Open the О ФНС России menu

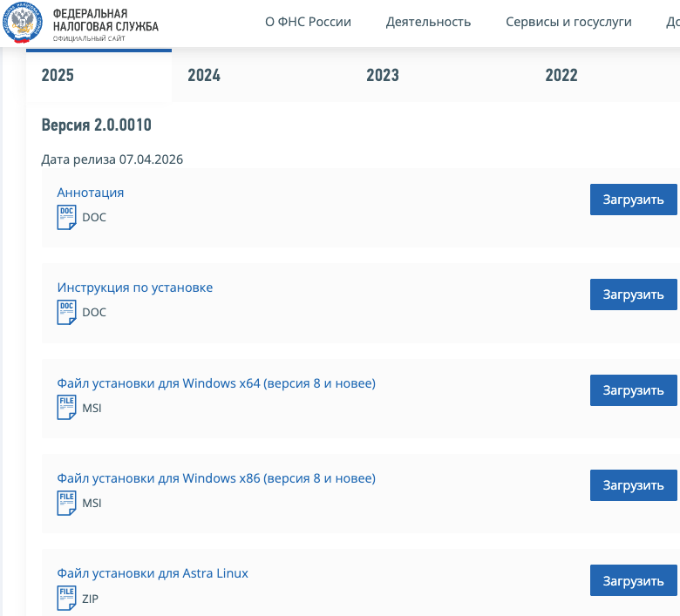pos(308,22)
